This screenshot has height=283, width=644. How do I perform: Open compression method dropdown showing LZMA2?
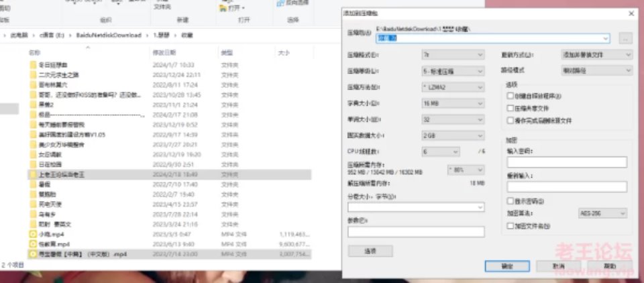click(453, 87)
